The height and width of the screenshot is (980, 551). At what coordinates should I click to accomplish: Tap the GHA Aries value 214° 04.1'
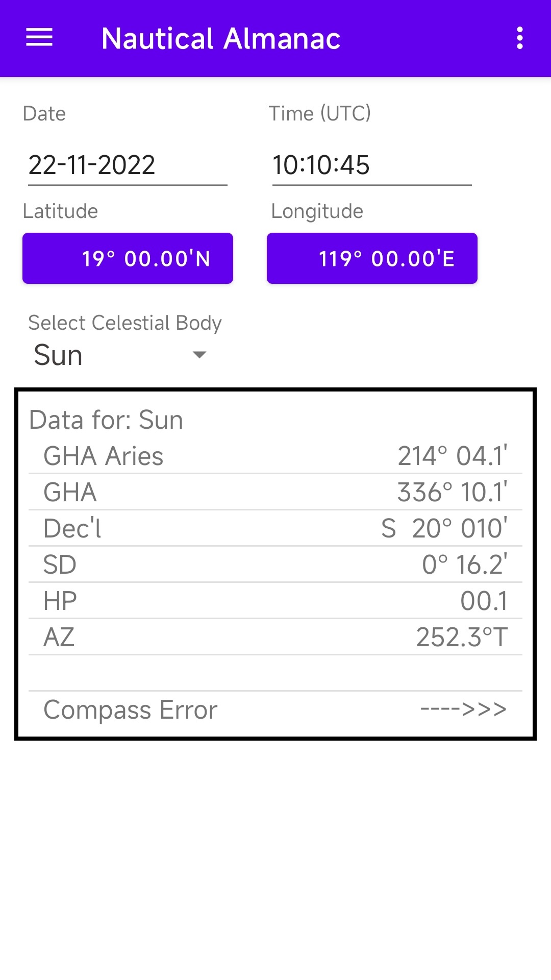pos(452,456)
